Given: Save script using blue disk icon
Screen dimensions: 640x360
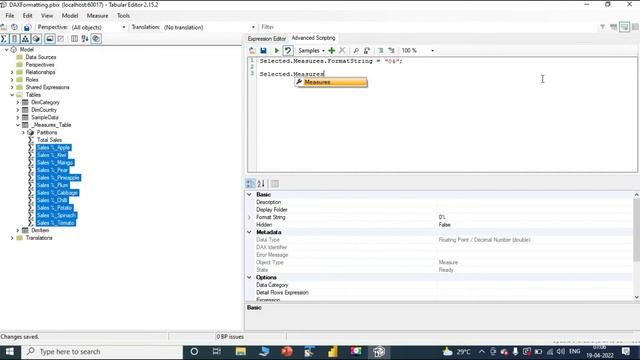Looking at the screenshot, I should [263, 51].
